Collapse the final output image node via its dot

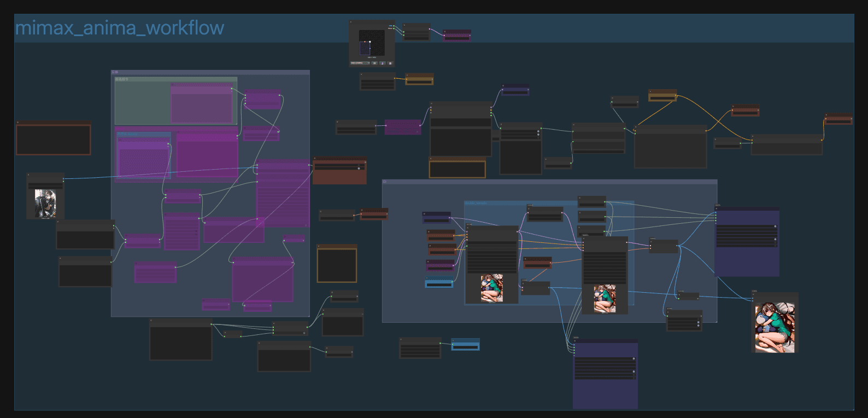pos(754,294)
